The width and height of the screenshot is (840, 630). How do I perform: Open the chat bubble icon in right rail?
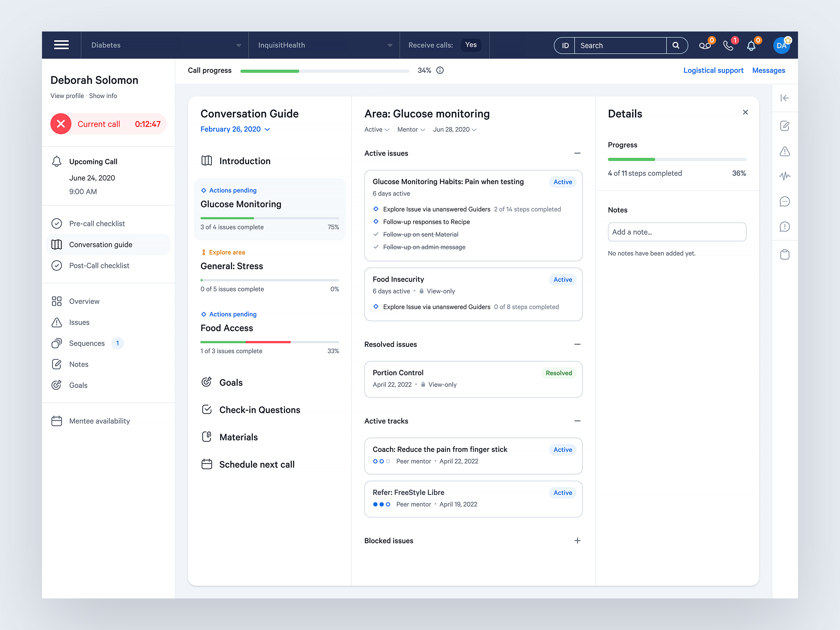pos(785,201)
